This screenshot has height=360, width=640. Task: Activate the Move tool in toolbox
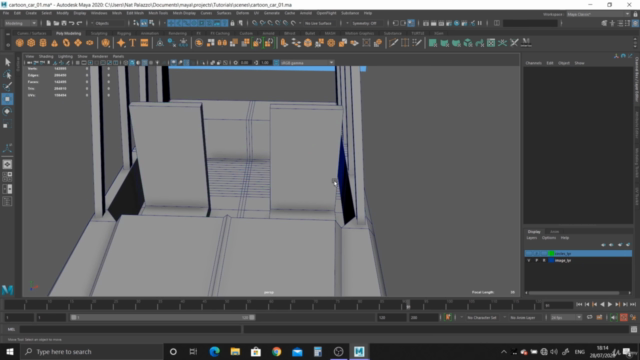(7, 99)
